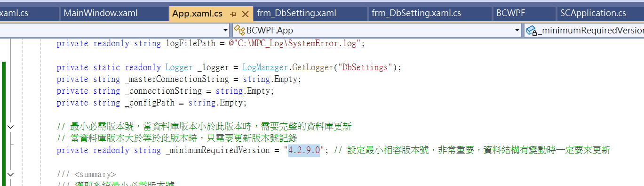Click the field icon beside _minimumRequiredVersion
Image resolution: width=644 pixels, height=186 pixels.
click(532, 31)
